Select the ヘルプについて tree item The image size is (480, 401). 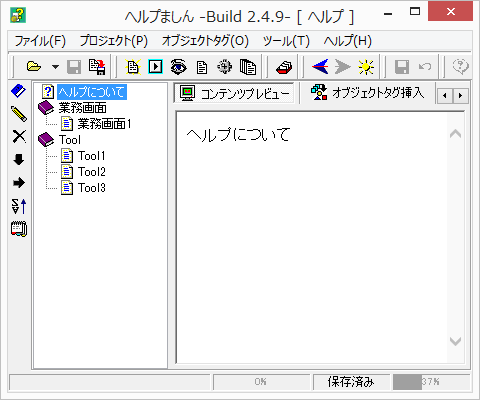click(x=92, y=92)
